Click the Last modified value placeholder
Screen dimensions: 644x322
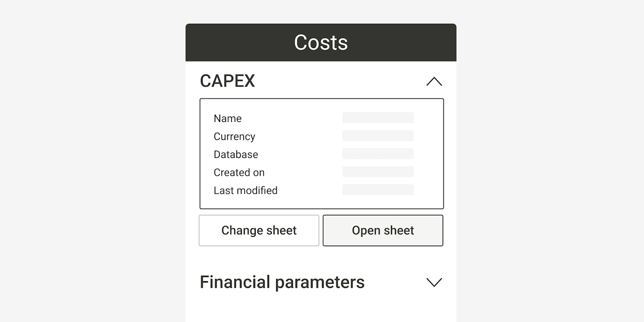(x=378, y=190)
